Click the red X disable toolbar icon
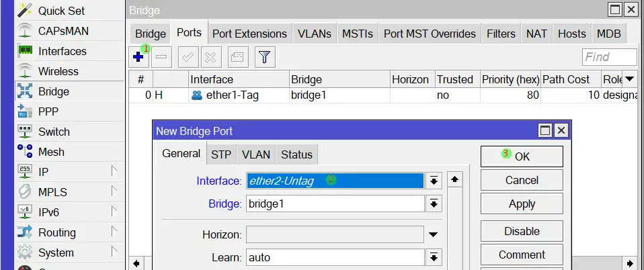This screenshot has height=270, width=644. pyautogui.click(x=210, y=57)
